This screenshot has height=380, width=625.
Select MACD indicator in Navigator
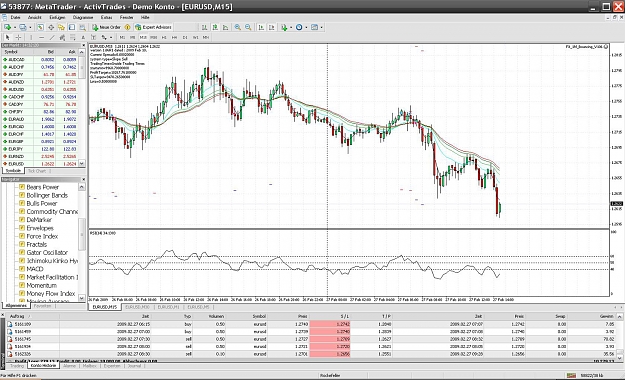click(35, 269)
